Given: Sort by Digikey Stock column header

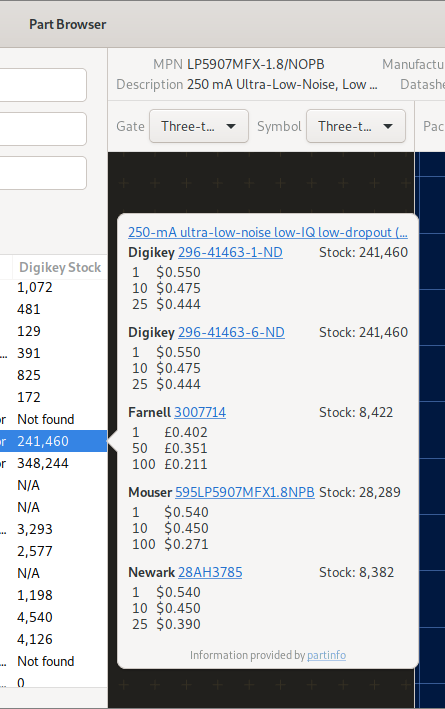Looking at the screenshot, I should tap(60, 267).
